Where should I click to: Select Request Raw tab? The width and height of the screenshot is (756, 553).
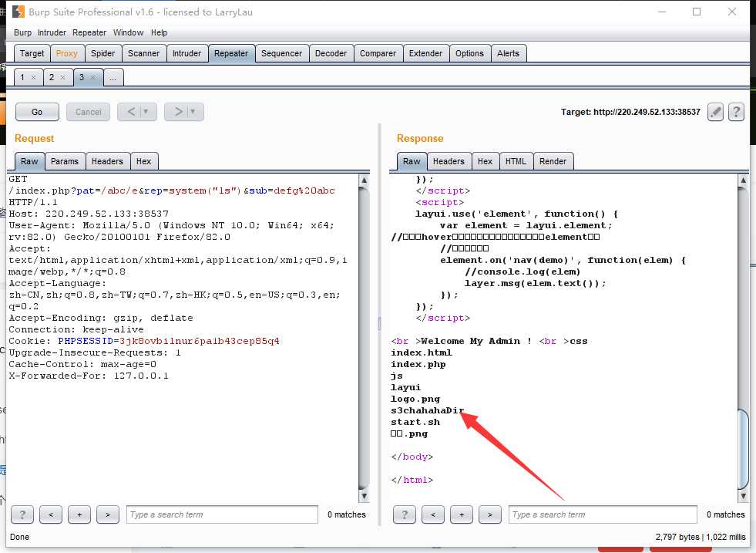(29, 161)
